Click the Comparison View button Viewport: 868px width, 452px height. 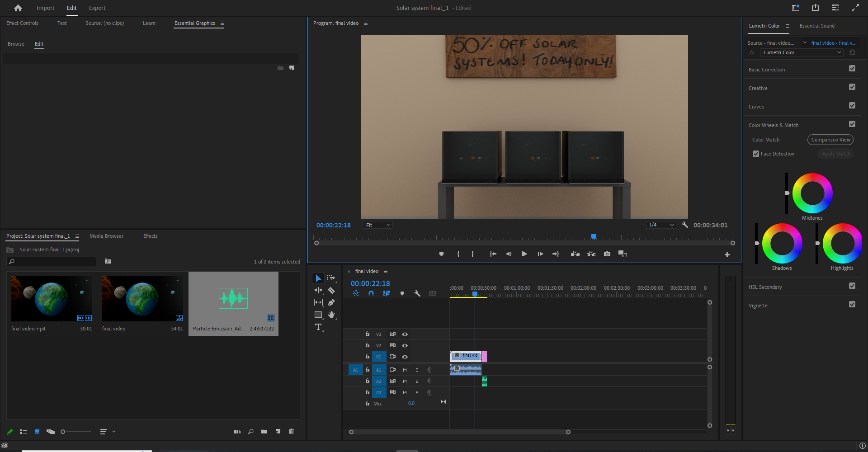click(x=830, y=140)
